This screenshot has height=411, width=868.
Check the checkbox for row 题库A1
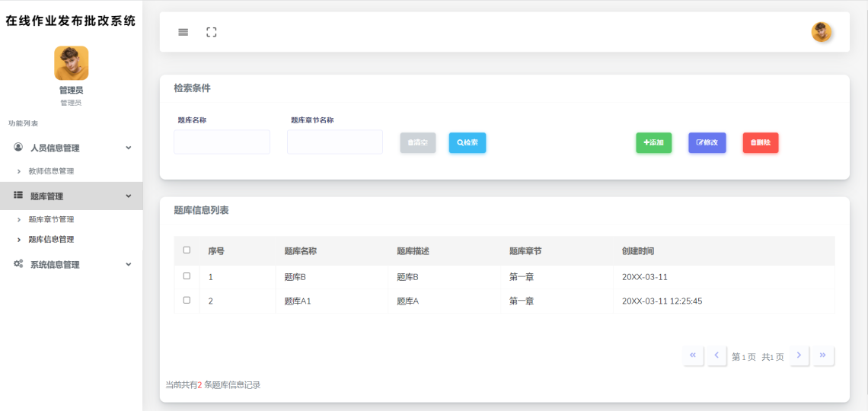pyautogui.click(x=187, y=300)
